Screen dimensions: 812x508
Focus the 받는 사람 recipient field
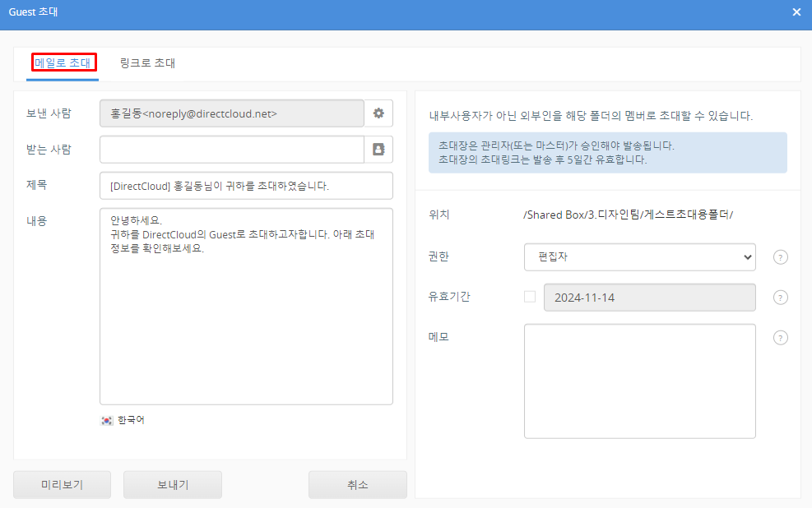coord(231,150)
